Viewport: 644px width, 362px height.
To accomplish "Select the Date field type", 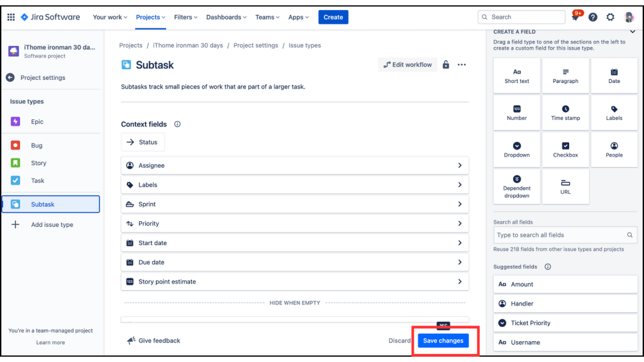I will (x=614, y=76).
